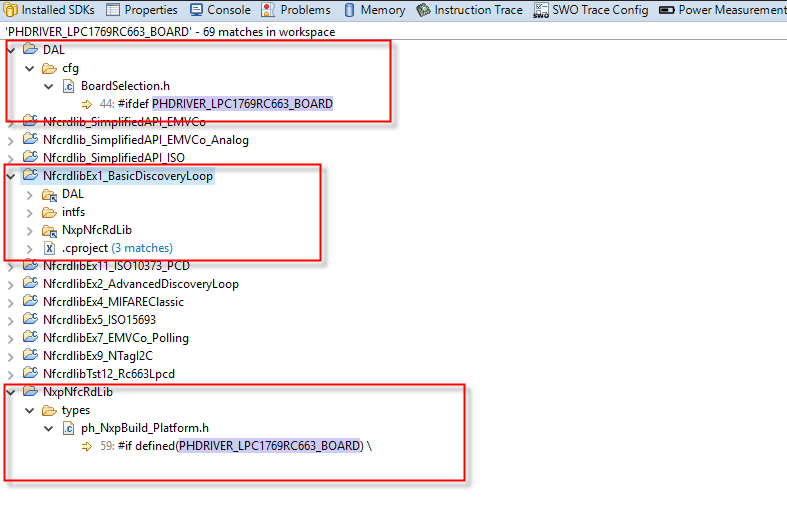Click the match arrow icon on line 44

87,104
